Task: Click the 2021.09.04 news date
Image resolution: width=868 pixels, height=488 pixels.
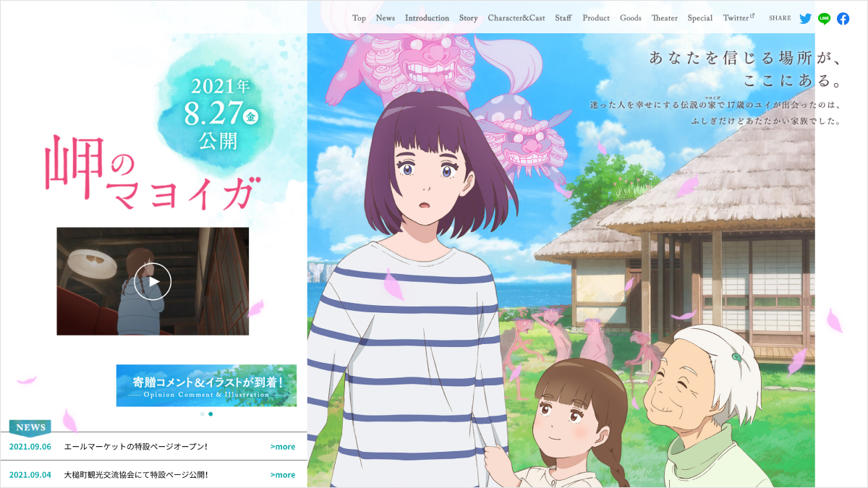Action: tap(30, 475)
